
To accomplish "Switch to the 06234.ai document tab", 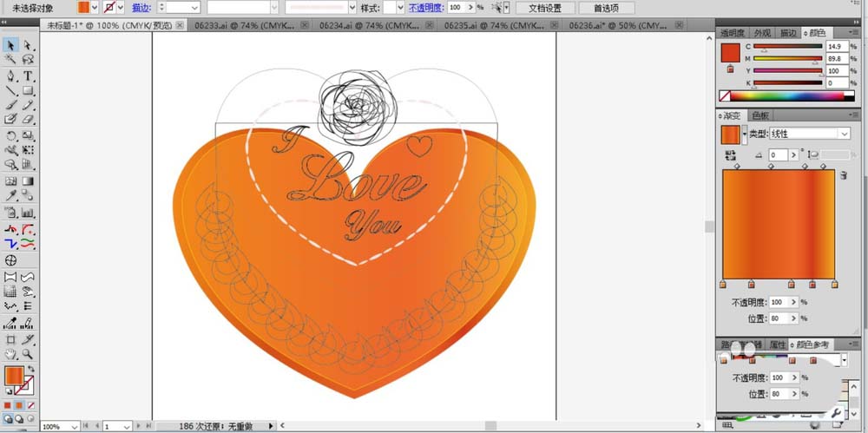I will pyautogui.click(x=373, y=25).
